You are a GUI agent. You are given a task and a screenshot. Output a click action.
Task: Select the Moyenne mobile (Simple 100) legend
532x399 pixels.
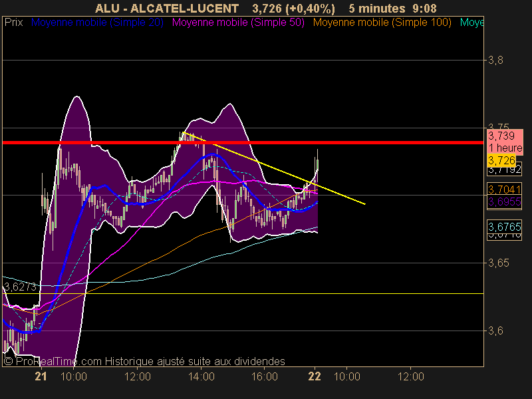coord(382,23)
